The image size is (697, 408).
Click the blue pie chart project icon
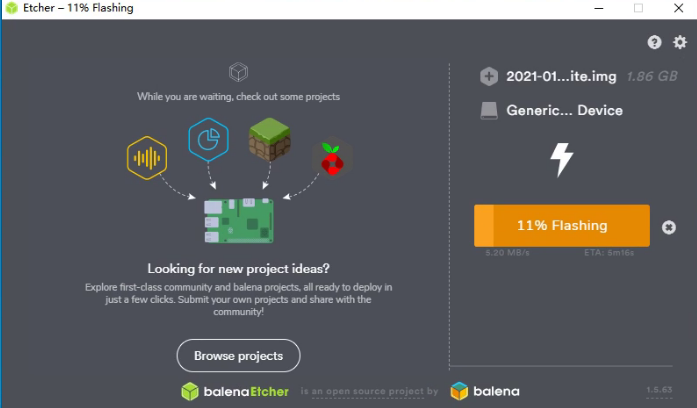point(208,140)
